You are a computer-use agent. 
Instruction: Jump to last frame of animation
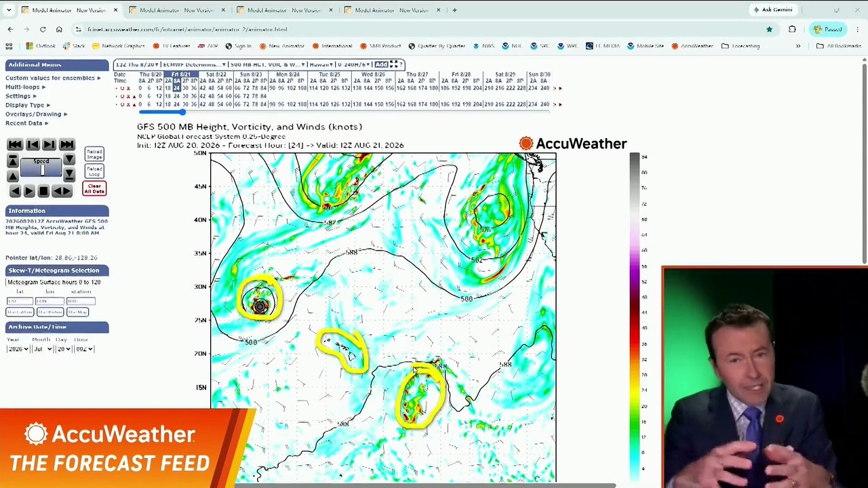66,144
